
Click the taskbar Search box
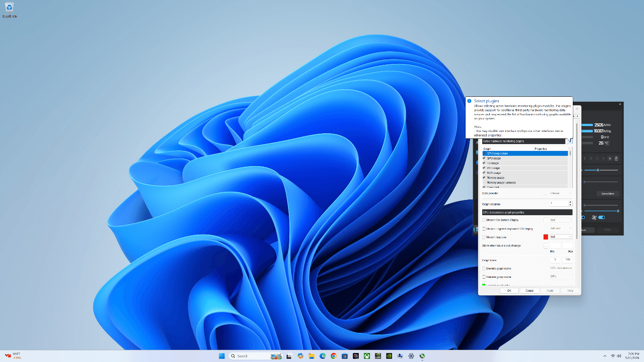(x=256, y=356)
